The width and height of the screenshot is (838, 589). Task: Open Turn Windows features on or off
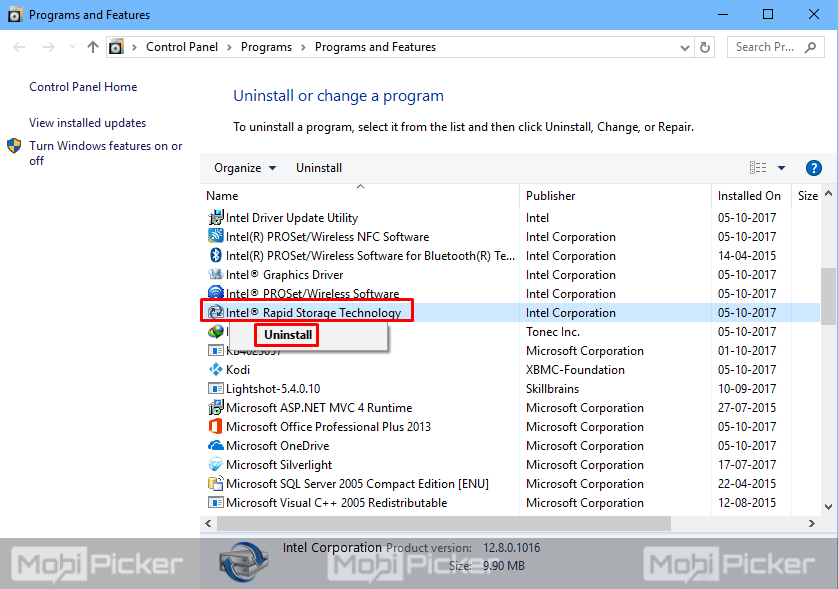point(105,153)
